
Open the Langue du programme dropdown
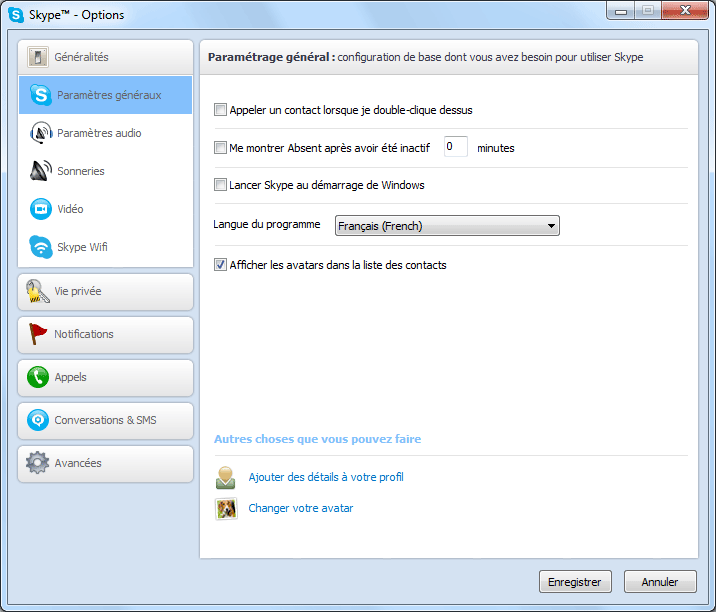point(447,226)
